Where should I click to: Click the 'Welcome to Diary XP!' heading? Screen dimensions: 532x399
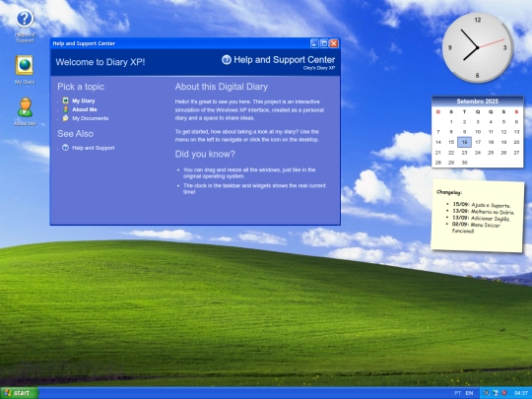100,62
